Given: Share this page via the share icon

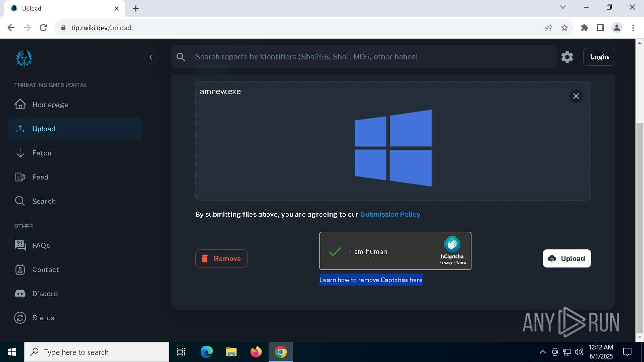Looking at the screenshot, I should pyautogui.click(x=548, y=28).
